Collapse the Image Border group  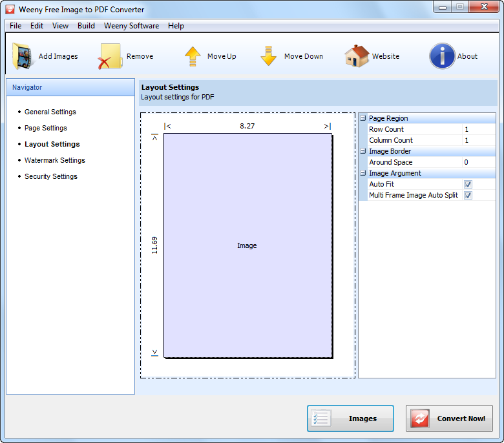pyautogui.click(x=363, y=151)
